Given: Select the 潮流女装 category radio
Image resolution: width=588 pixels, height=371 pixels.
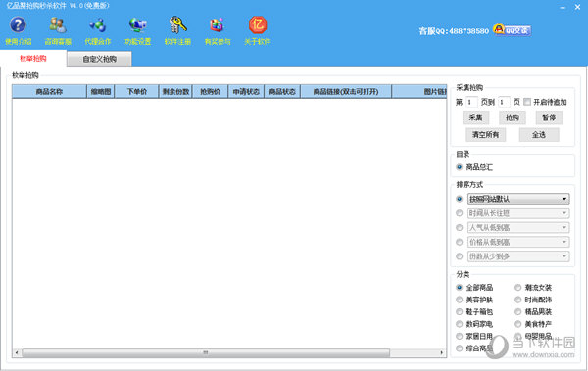Looking at the screenshot, I should (517, 288).
